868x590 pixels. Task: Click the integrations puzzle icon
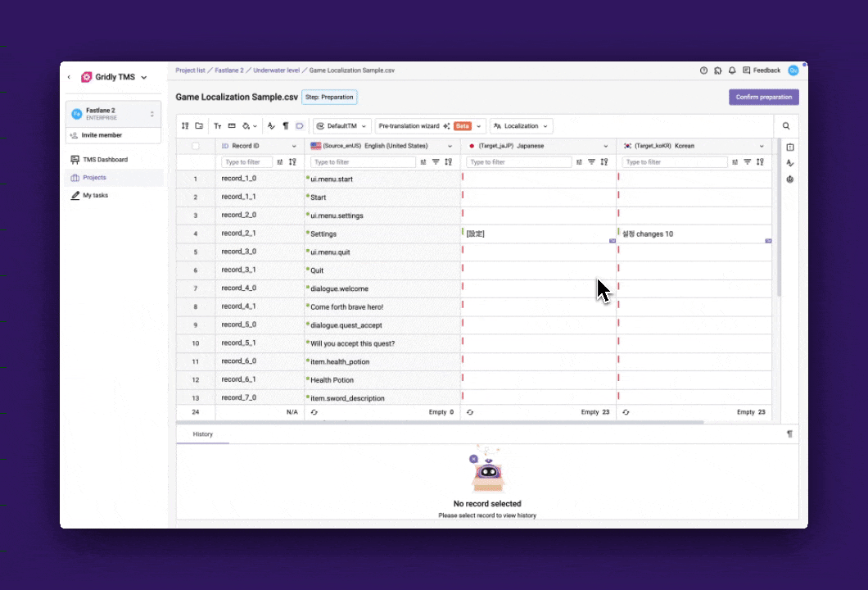click(718, 70)
